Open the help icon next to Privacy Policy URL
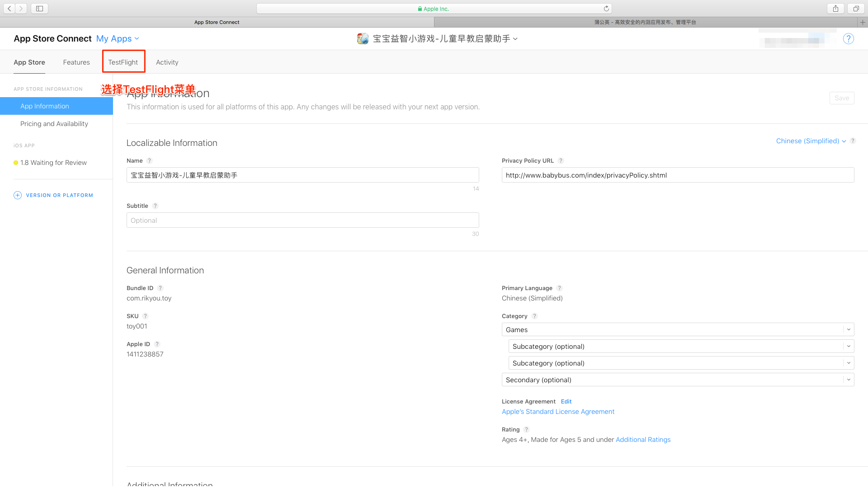Viewport: 868px width, 488px height. coord(561,161)
